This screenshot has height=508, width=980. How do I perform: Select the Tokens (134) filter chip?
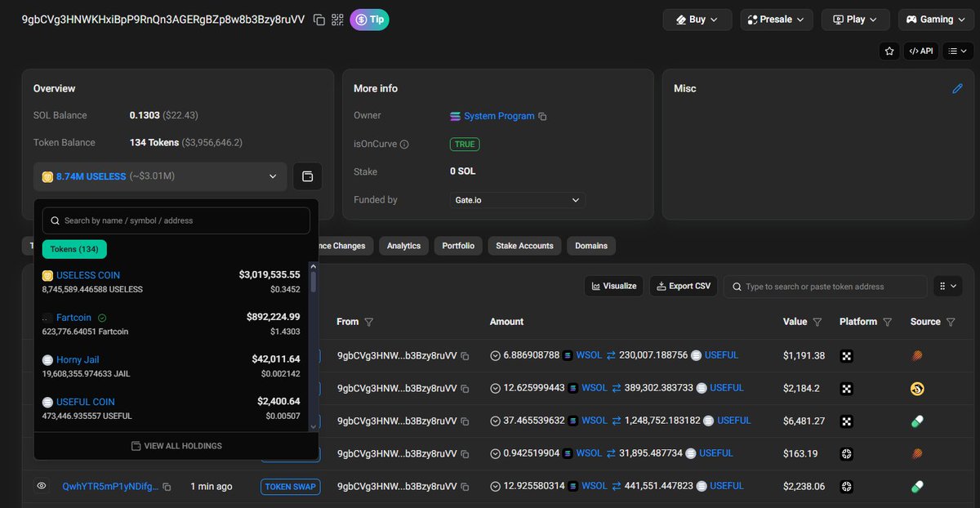coord(74,249)
